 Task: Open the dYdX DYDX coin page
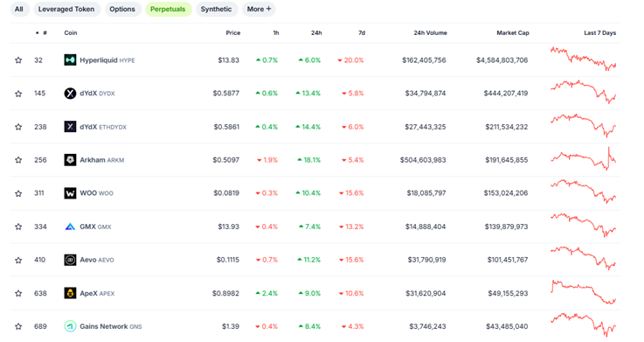point(97,94)
